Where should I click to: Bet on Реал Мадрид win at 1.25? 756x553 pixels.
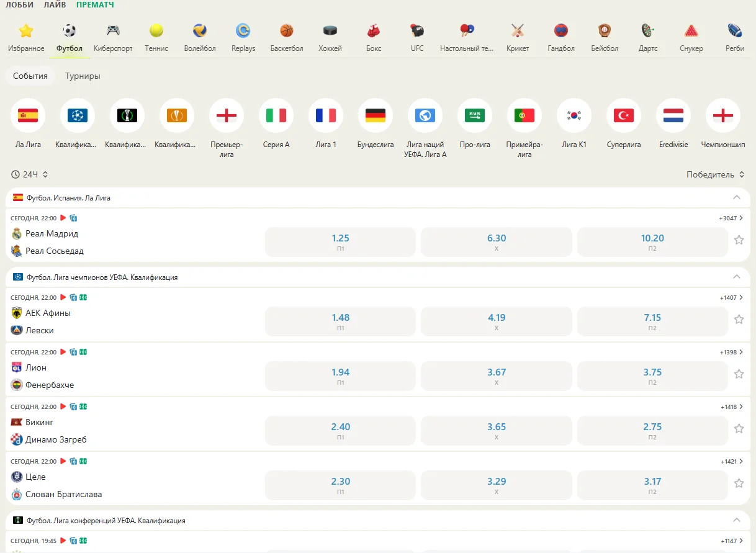click(340, 242)
